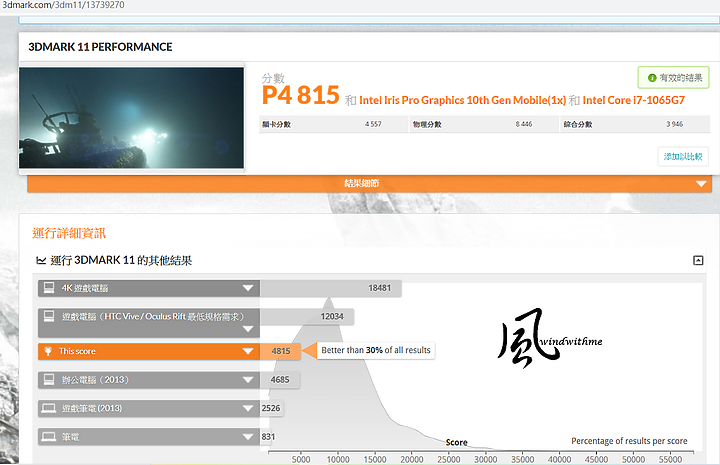
Task: Click the green valid result badge
Action: (x=673, y=78)
